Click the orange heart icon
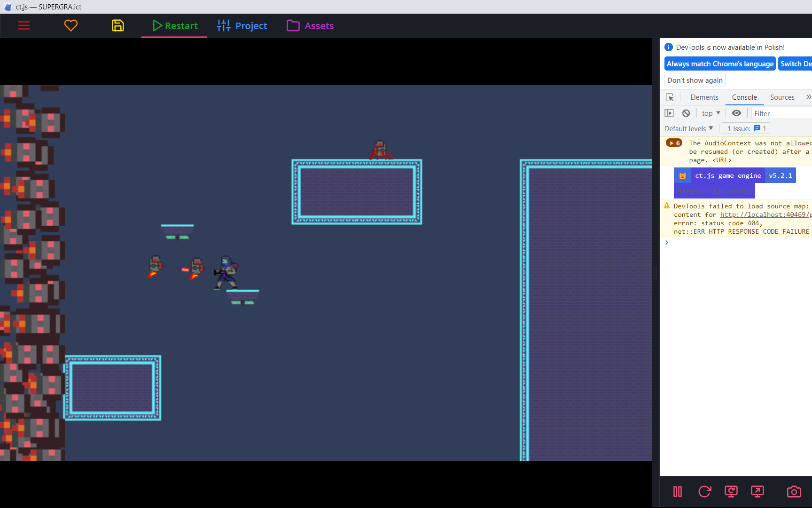 (71, 25)
